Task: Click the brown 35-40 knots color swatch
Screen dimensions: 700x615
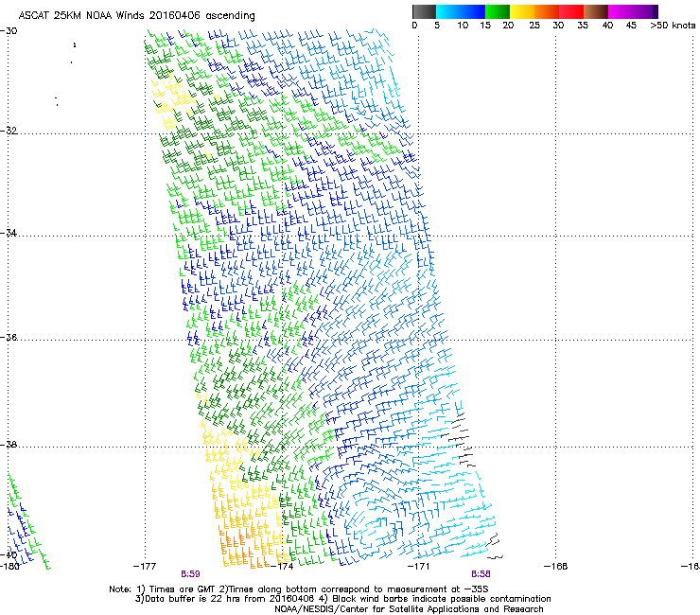Action: tap(596, 11)
